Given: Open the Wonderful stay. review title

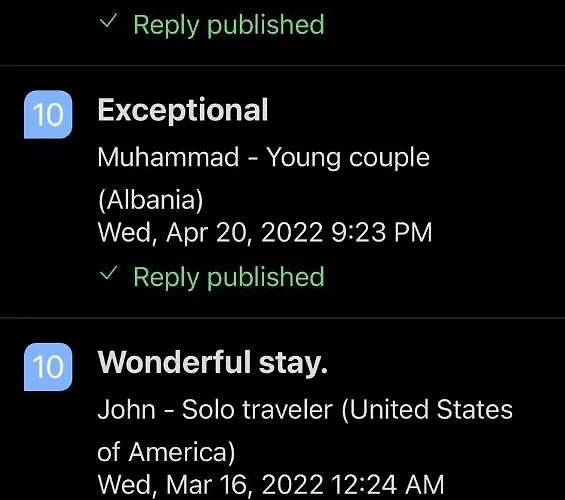Looking at the screenshot, I should tap(213, 363).
